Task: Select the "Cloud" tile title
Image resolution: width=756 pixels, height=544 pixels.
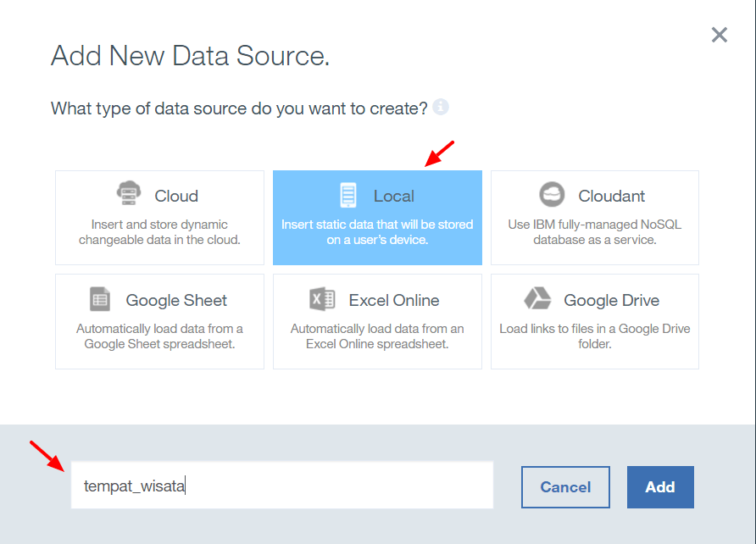Action: pos(176,196)
